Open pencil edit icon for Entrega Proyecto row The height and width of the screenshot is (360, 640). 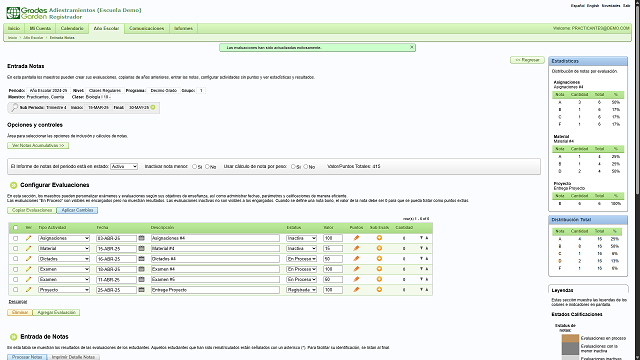click(x=28, y=290)
